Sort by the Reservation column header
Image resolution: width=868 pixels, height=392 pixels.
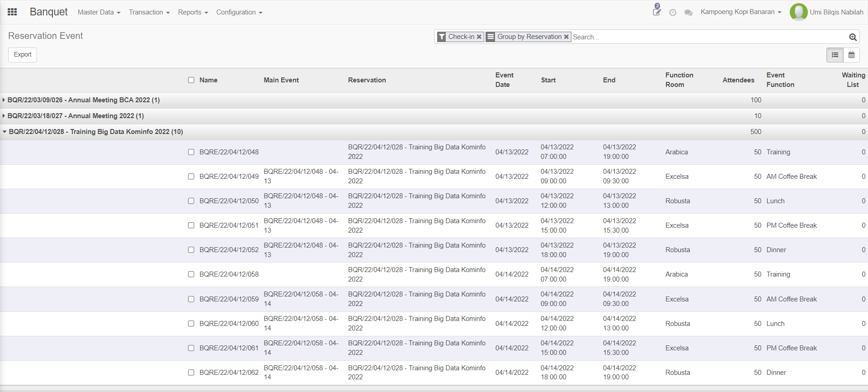[367, 80]
